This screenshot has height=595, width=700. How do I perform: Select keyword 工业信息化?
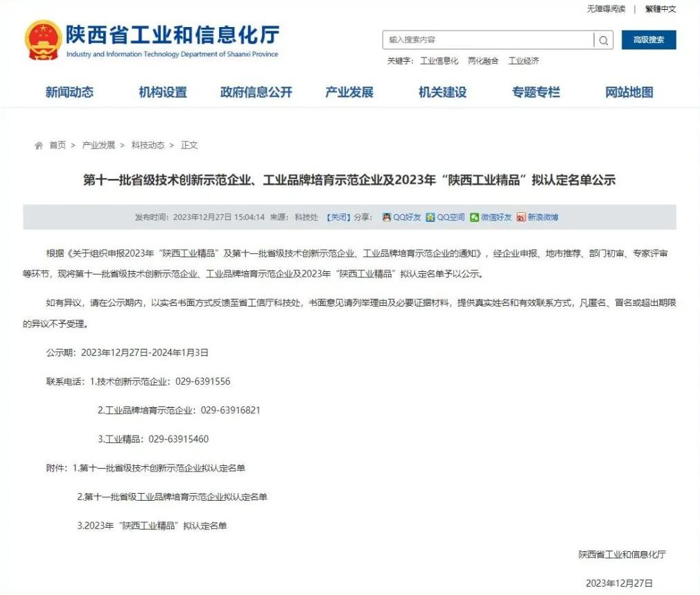click(x=439, y=61)
